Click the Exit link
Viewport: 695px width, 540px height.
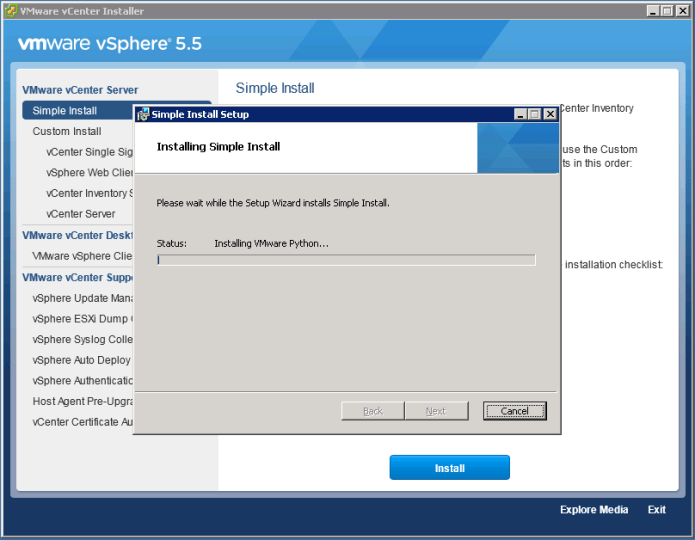(x=656, y=510)
